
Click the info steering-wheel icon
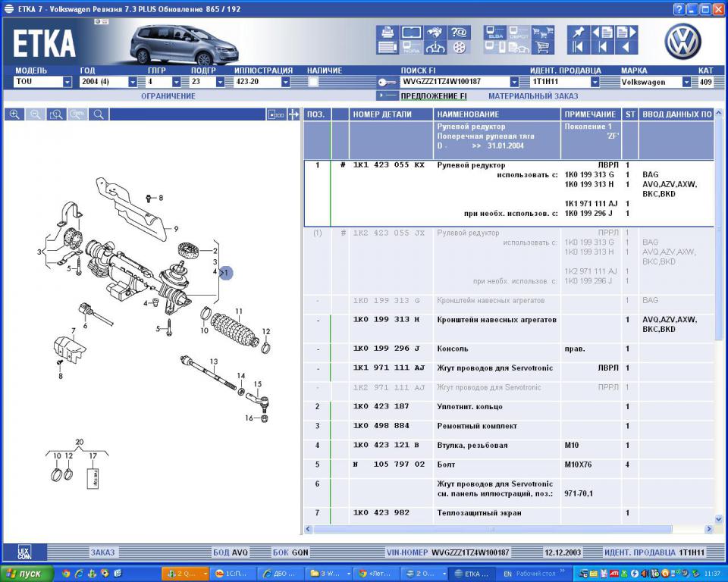[x=435, y=47]
